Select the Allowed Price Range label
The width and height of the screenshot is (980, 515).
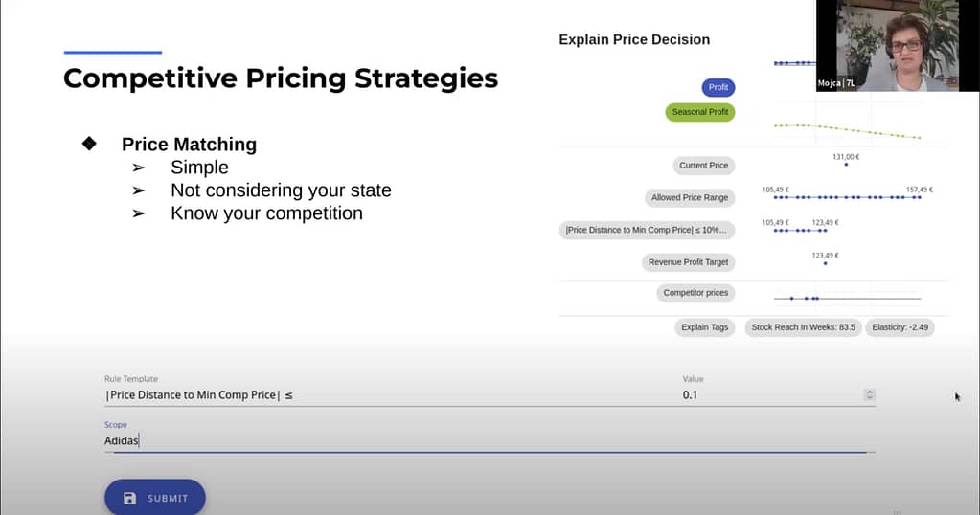pyautogui.click(x=690, y=198)
